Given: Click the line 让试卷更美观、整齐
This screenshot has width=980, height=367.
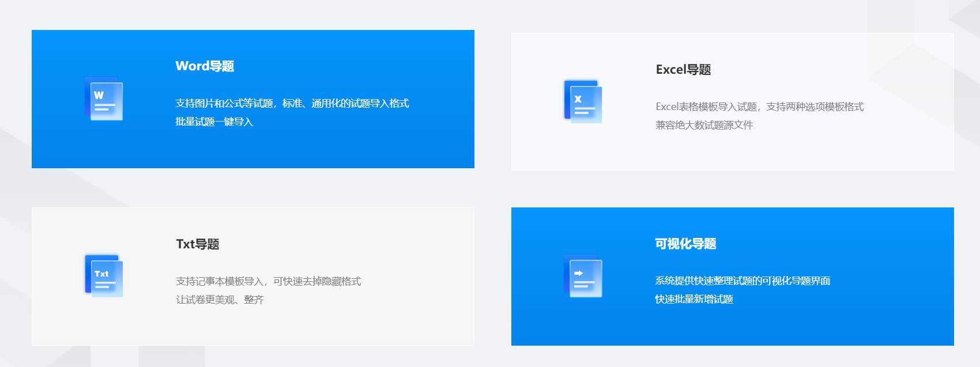Looking at the screenshot, I should point(220,300).
